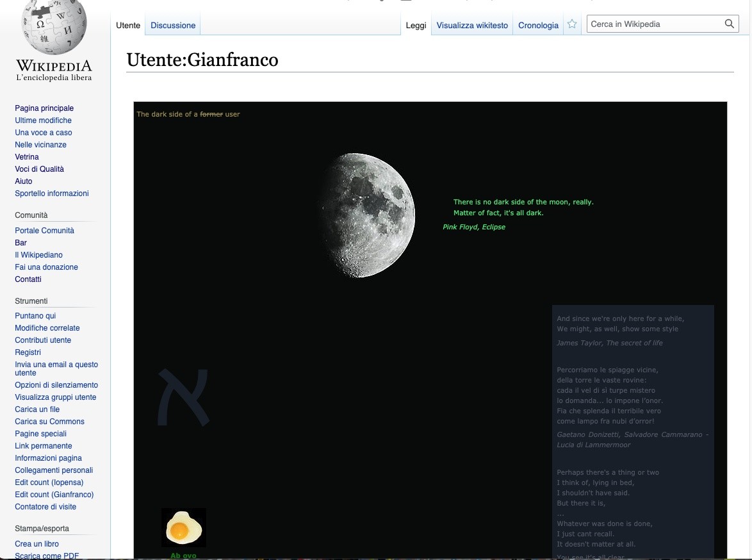The width and height of the screenshot is (752, 560).
Task: Open Puntano qui tool link
Action: coord(35,316)
